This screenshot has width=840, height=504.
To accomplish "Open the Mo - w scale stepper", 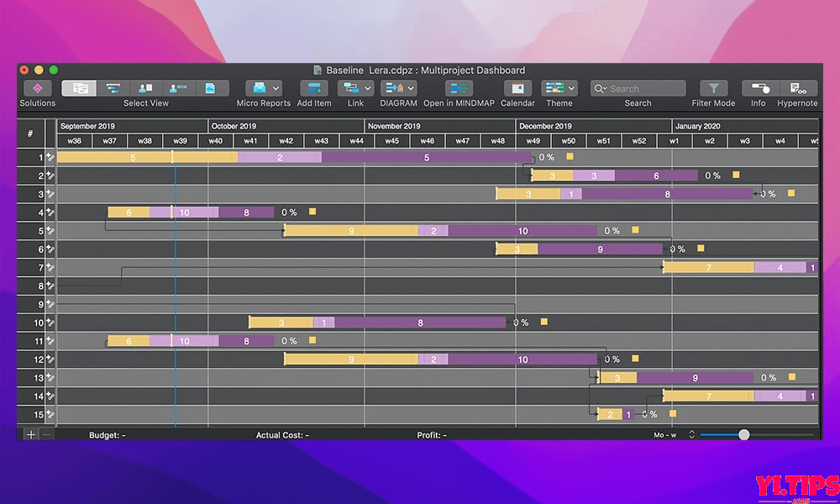I will click(691, 434).
